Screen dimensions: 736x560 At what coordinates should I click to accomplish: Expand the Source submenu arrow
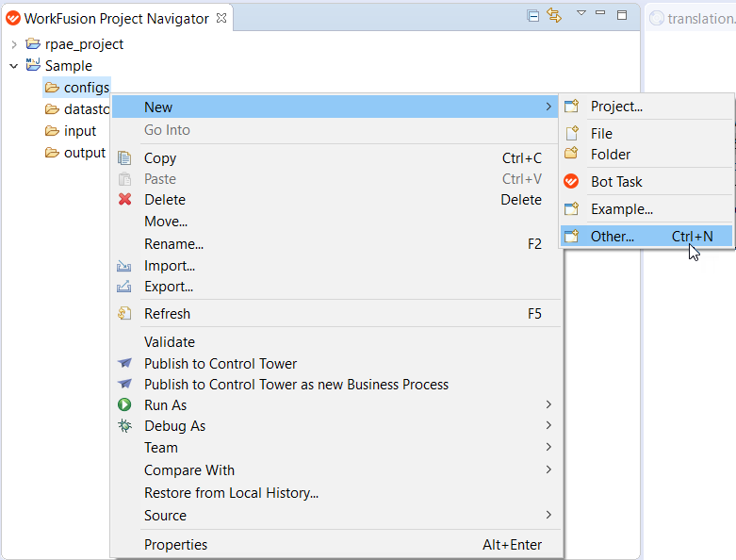(x=548, y=515)
